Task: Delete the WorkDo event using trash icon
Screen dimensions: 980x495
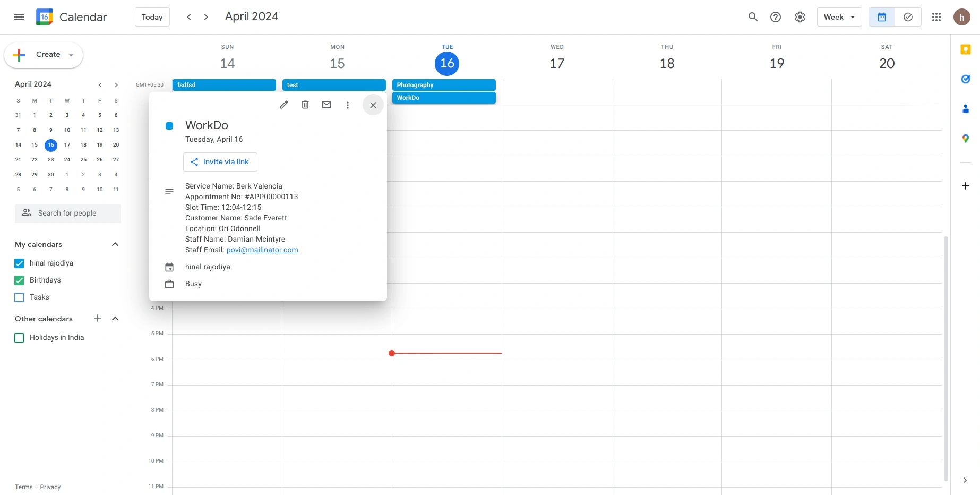Action: click(305, 105)
